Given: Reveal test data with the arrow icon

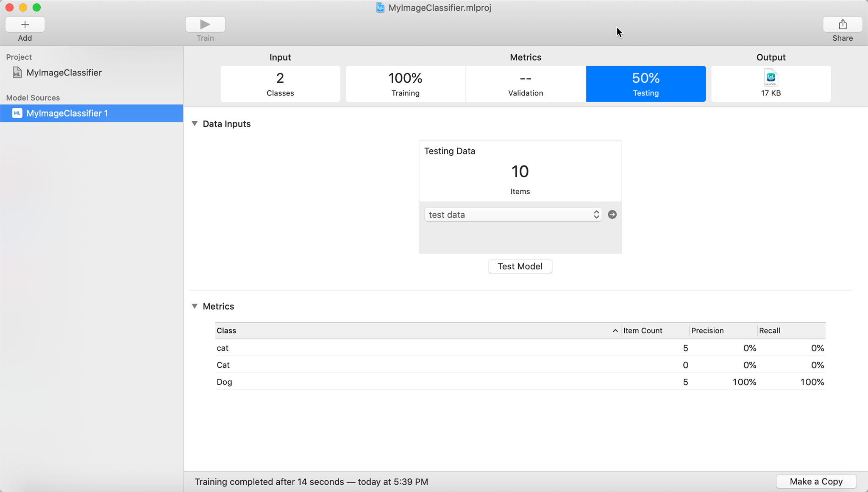Looking at the screenshot, I should click(x=612, y=215).
